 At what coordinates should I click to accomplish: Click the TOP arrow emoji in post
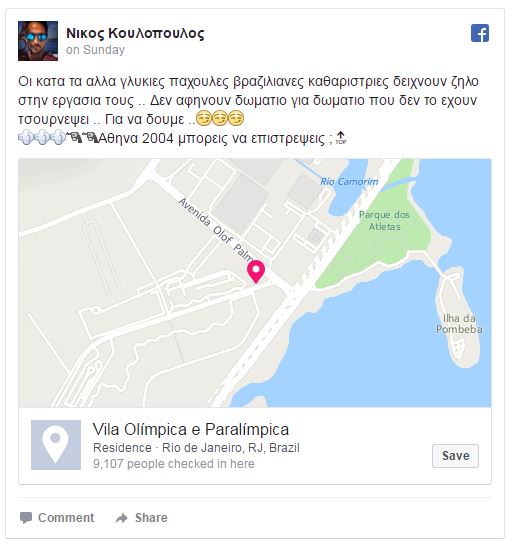(340, 138)
